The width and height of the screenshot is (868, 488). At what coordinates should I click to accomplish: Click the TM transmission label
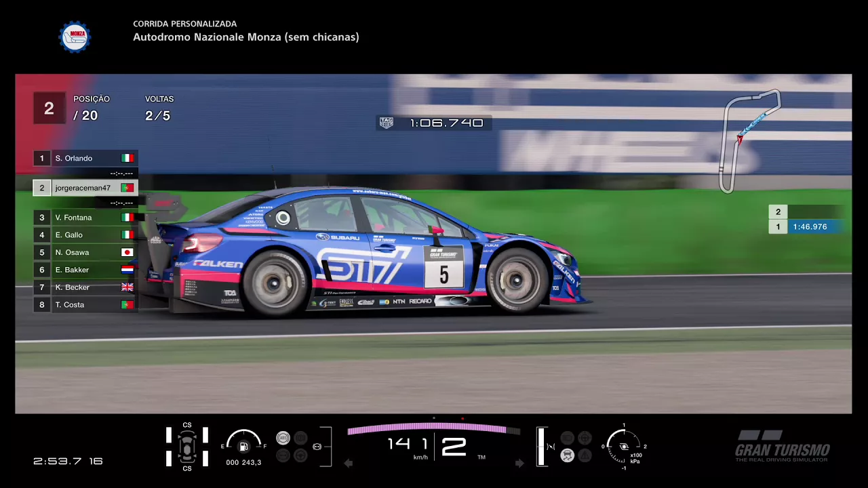[481, 457]
